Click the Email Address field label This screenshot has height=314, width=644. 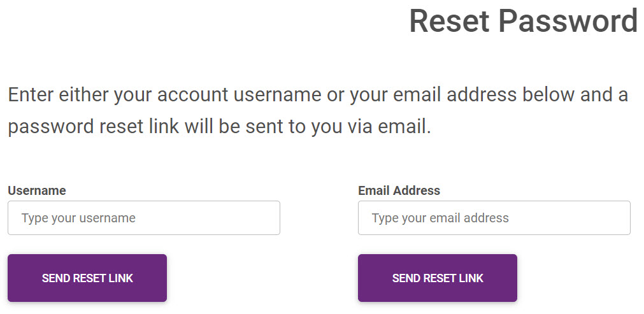point(399,190)
